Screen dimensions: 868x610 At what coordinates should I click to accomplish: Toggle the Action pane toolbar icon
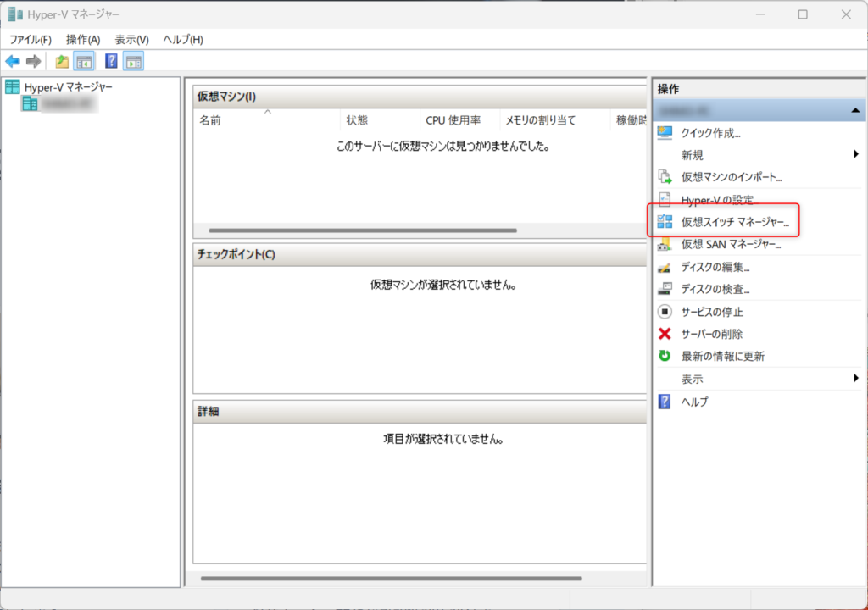click(133, 61)
